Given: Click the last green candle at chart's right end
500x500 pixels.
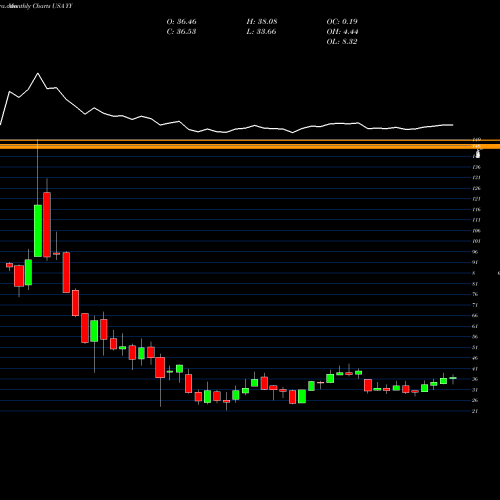Looking at the screenshot, I should [x=453, y=378].
